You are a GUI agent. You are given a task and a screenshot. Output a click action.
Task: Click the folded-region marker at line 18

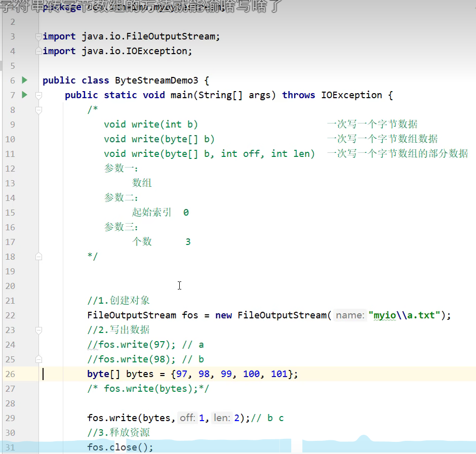pyautogui.click(x=38, y=257)
